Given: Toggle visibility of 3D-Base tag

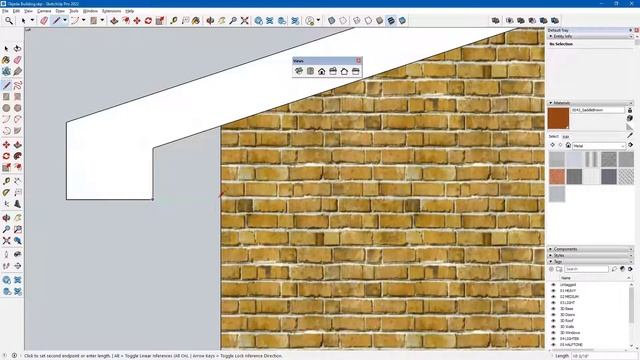Looking at the screenshot, I should 553,309.
